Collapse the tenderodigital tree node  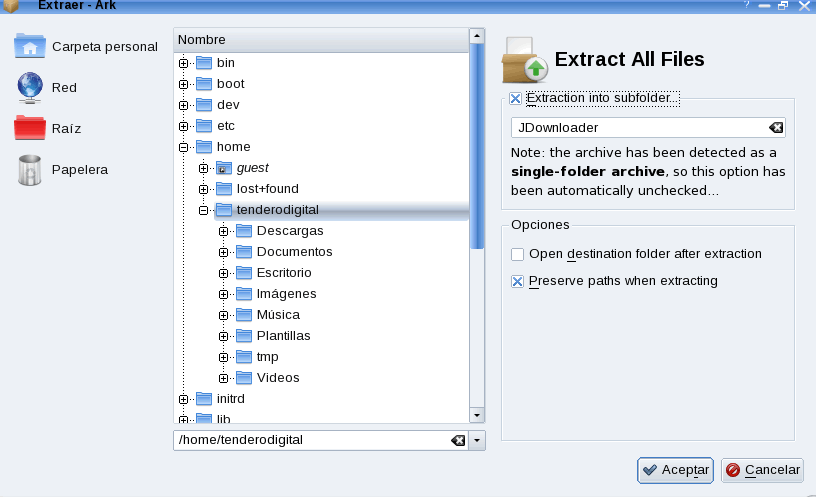203,210
